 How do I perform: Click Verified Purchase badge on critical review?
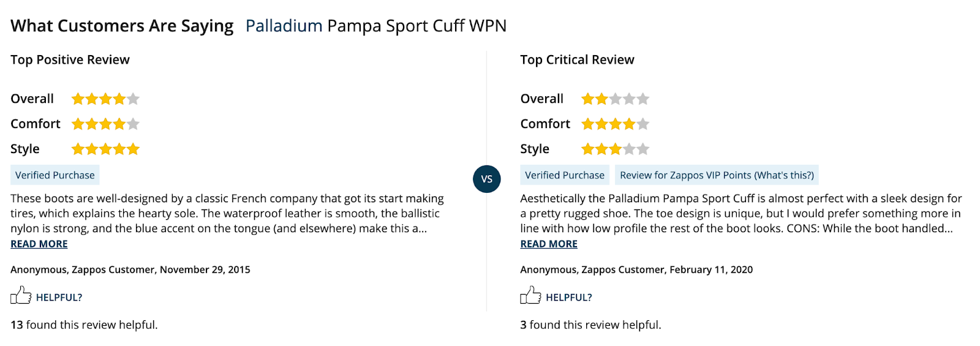[x=565, y=175]
